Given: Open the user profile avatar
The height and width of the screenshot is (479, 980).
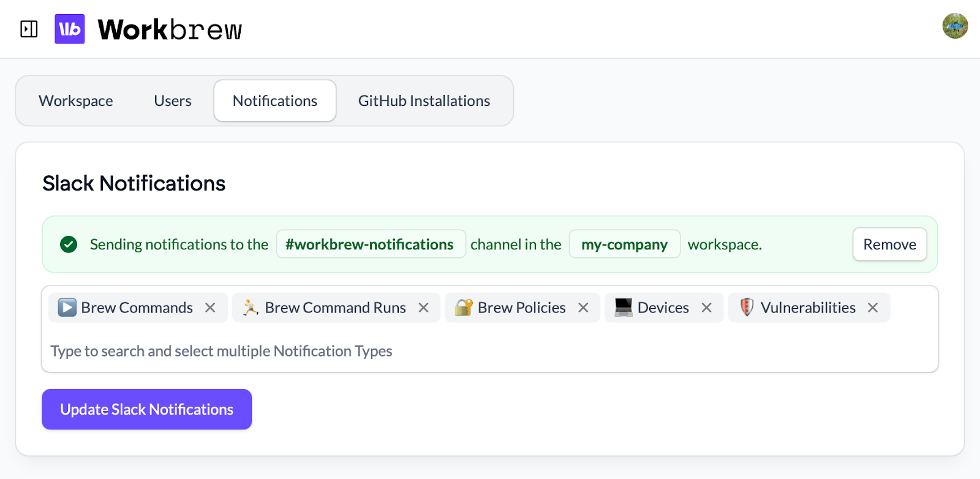Looking at the screenshot, I should pos(954,26).
